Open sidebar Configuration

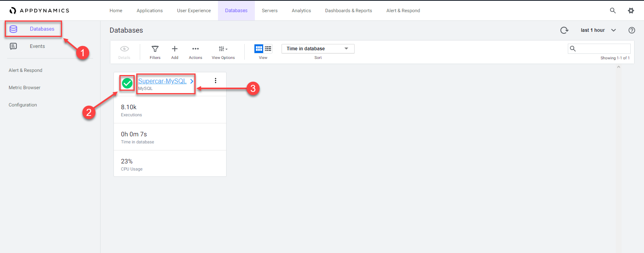[x=23, y=105]
